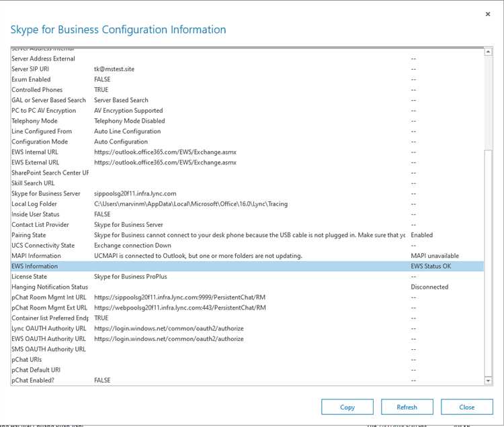Screen dimensions: 504x427
Task: Select the pChat URIs row
Action: (x=247, y=360)
